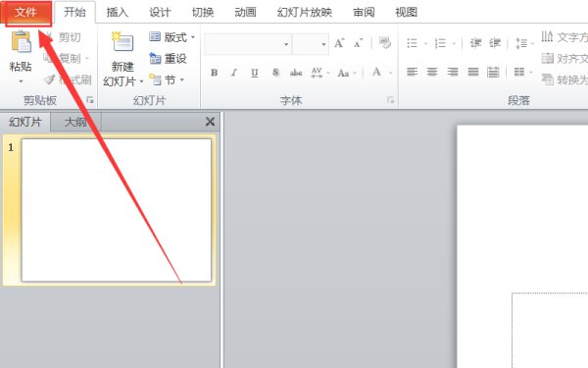
Task: Expand the font size dropdown arrow
Action: point(323,44)
